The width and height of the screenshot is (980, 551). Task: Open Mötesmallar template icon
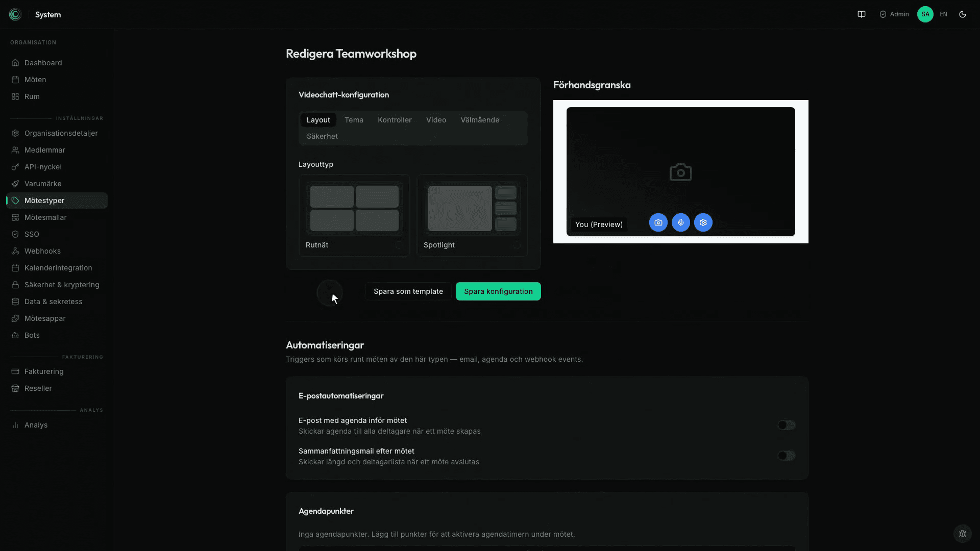click(15, 217)
